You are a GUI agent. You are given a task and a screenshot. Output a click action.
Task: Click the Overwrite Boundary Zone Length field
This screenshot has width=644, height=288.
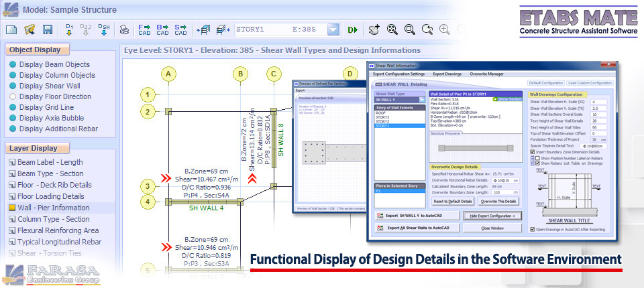[504, 192]
